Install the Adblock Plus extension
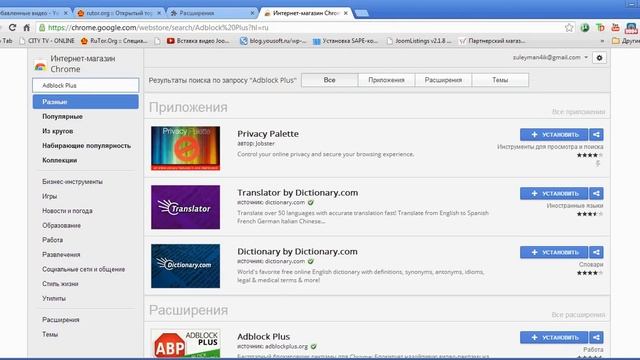 coord(554,337)
